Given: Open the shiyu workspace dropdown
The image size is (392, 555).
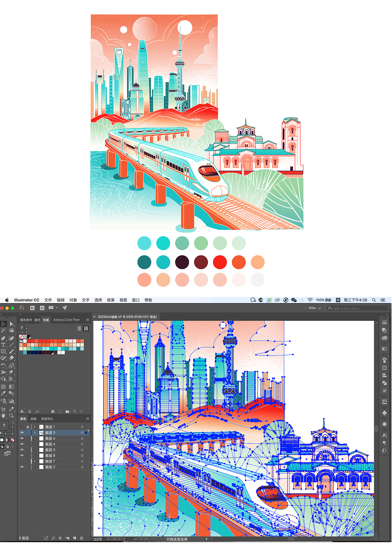Looking at the screenshot, I should tap(315, 308).
